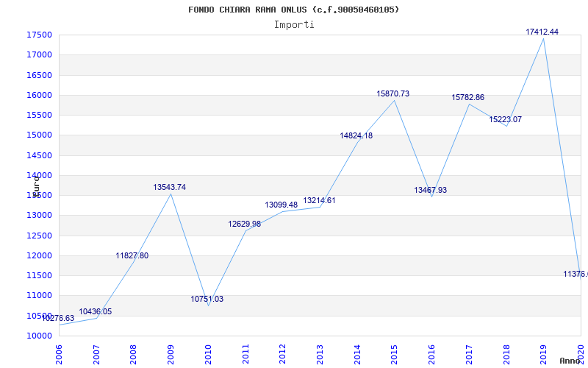588x368 pixels.
Task: Click the y-axis value 16000
Action: click(39, 96)
